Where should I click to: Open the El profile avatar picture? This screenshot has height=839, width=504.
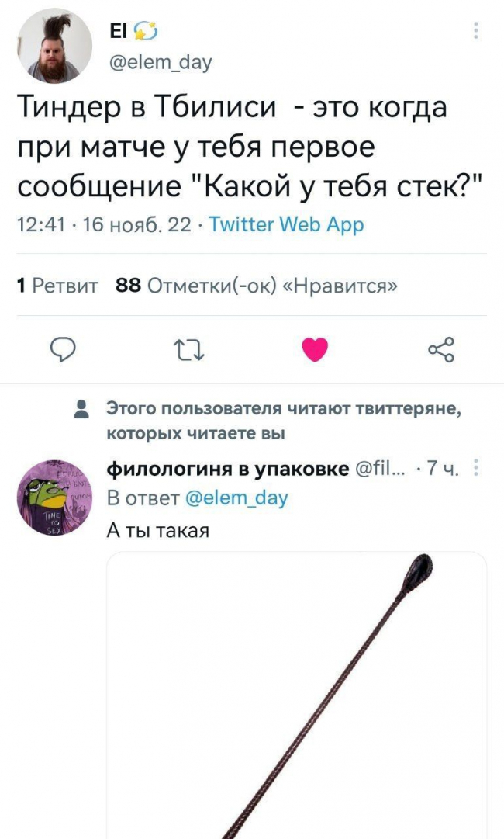pyautogui.click(x=54, y=46)
